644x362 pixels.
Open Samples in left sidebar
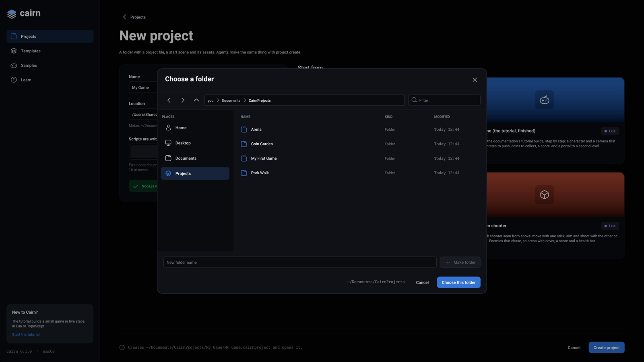click(50, 65)
